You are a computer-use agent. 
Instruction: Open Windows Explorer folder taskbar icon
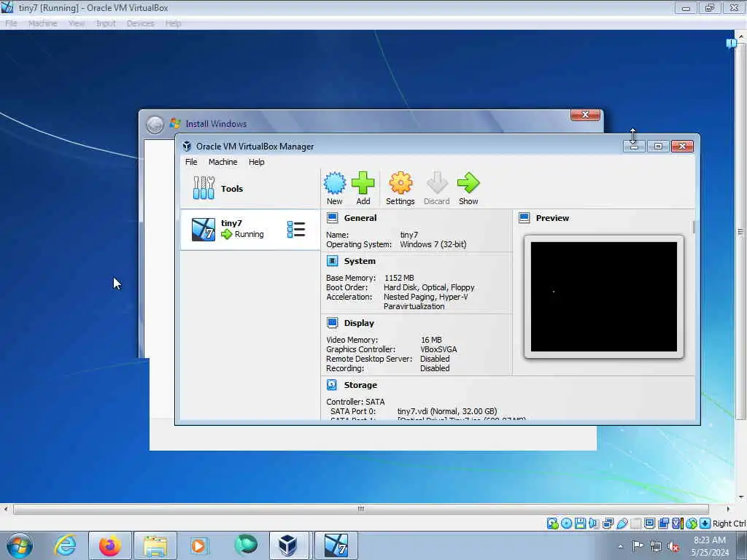(155, 545)
